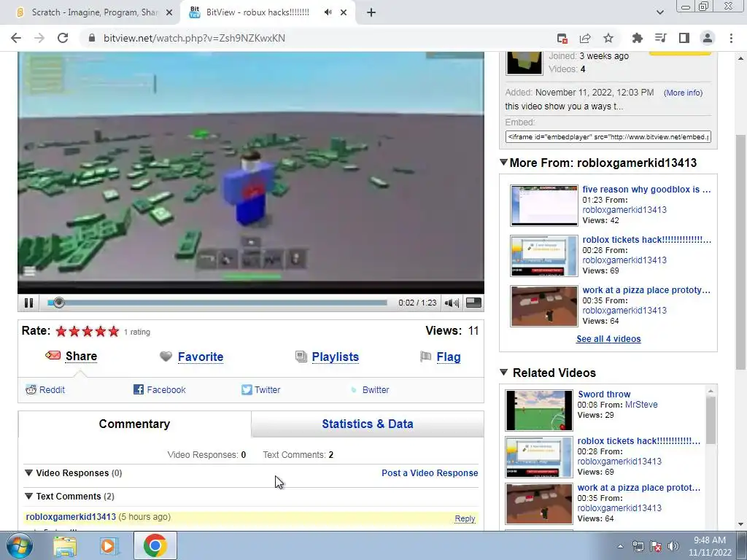Click the Share envelope icon
Image resolution: width=747 pixels, height=560 pixels.
(53, 355)
